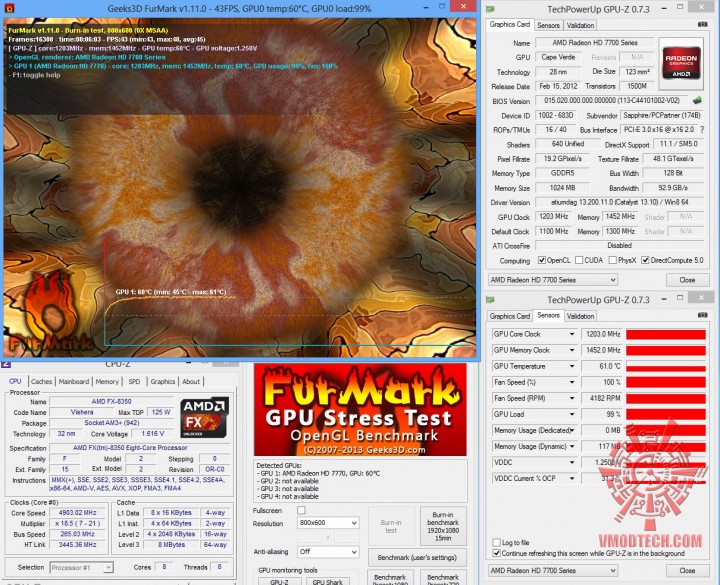Click the Core Speed 4903.02 MHz value
This screenshot has width=720, height=585.
click(x=77, y=512)
